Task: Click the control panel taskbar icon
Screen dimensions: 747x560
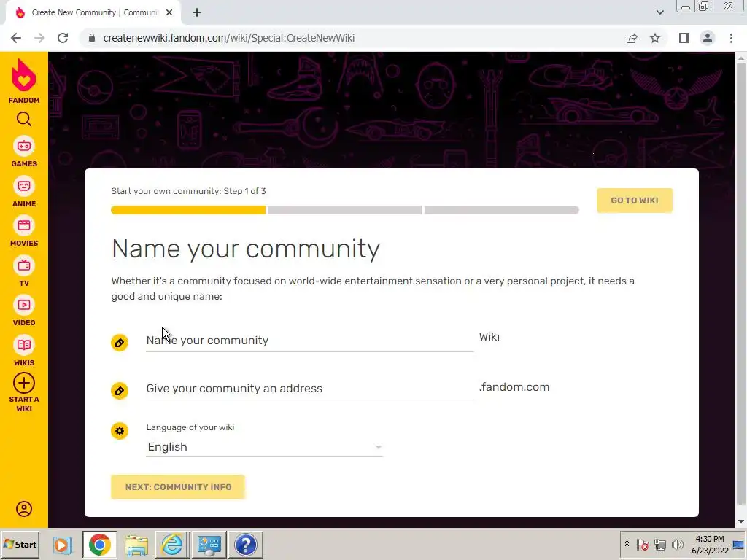Action: click(209, 545)
